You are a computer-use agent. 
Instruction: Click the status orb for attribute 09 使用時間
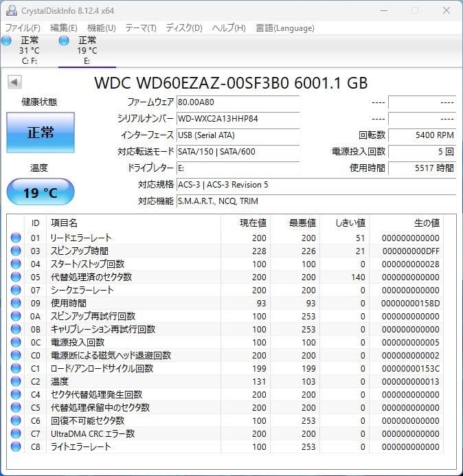(16, 303)
